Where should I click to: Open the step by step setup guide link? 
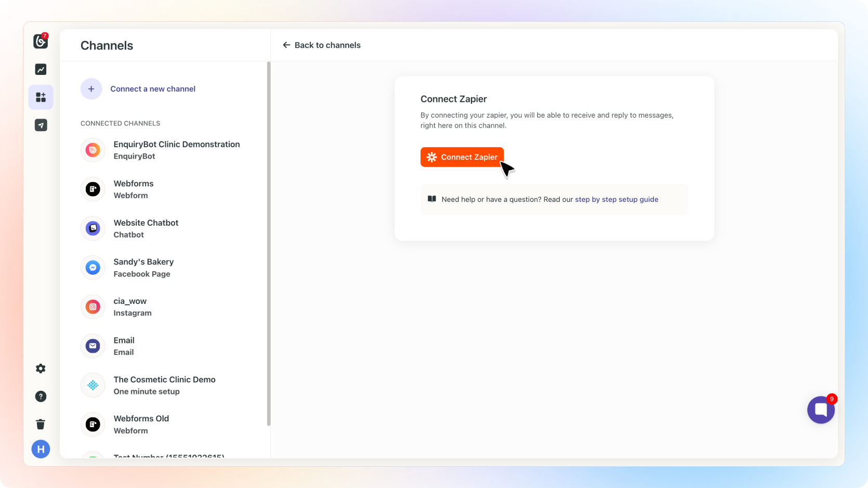tap(616, 199)
